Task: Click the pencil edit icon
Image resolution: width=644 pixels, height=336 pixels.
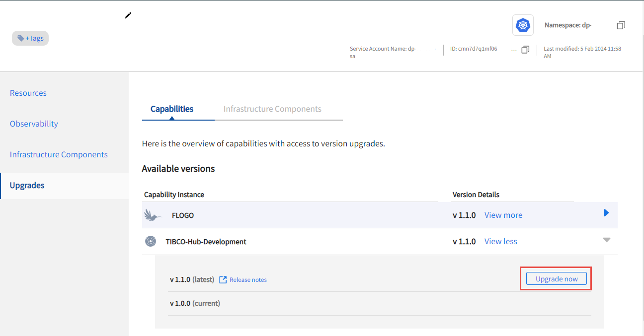Action: pyautogui.click(x=128, y=15)
